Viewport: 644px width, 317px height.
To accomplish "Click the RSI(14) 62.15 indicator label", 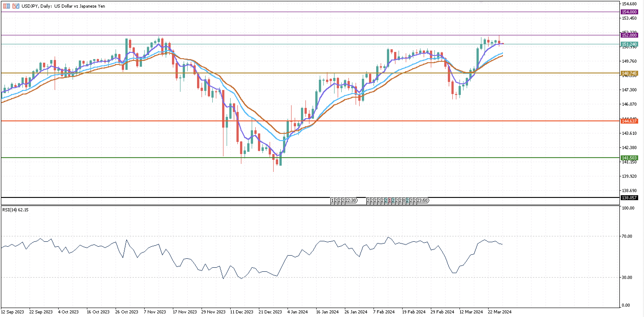I will tap(15, 210).
